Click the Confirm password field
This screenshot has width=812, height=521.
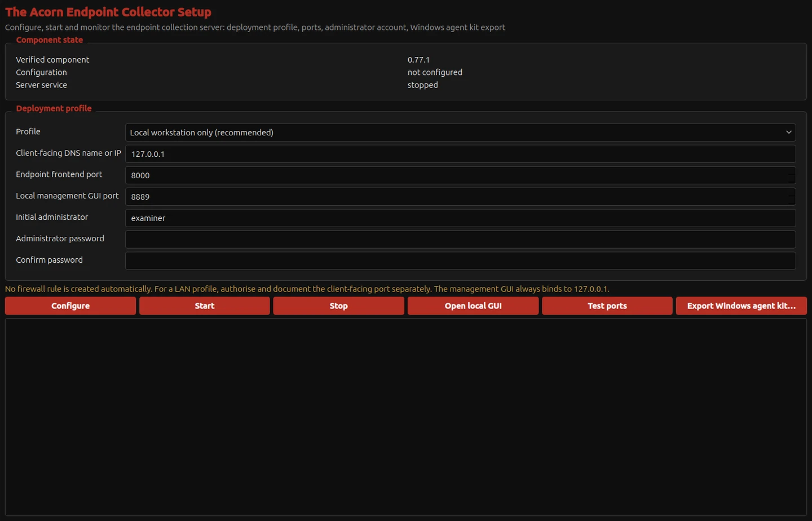pos(460,261)
